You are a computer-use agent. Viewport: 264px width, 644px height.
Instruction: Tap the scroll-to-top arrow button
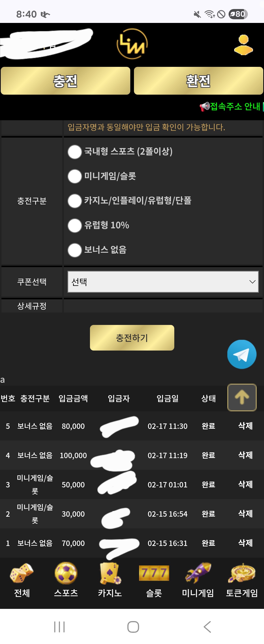242,397
